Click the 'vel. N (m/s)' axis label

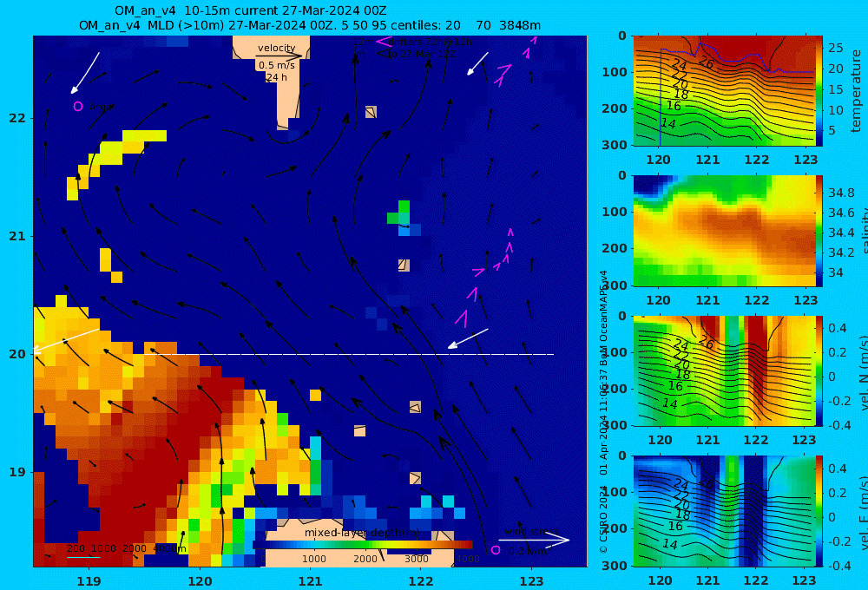tap(864, 372)
